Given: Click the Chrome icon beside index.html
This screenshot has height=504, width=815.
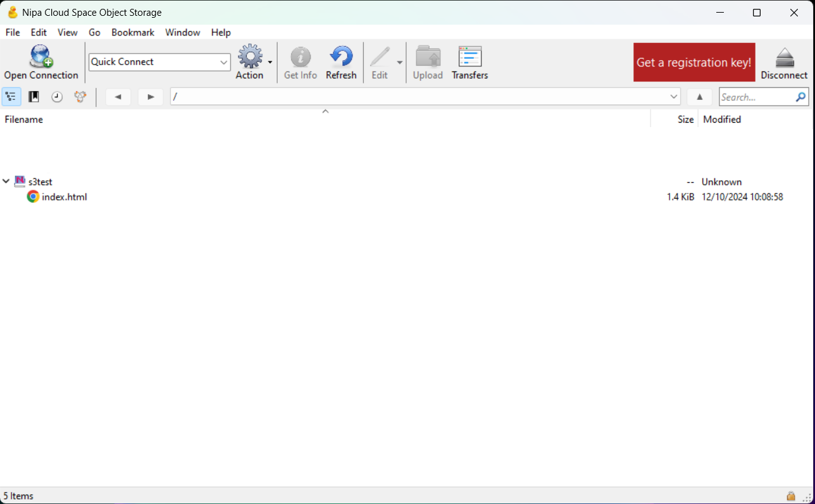Looking at the screenshot, I should pos(33,197).
